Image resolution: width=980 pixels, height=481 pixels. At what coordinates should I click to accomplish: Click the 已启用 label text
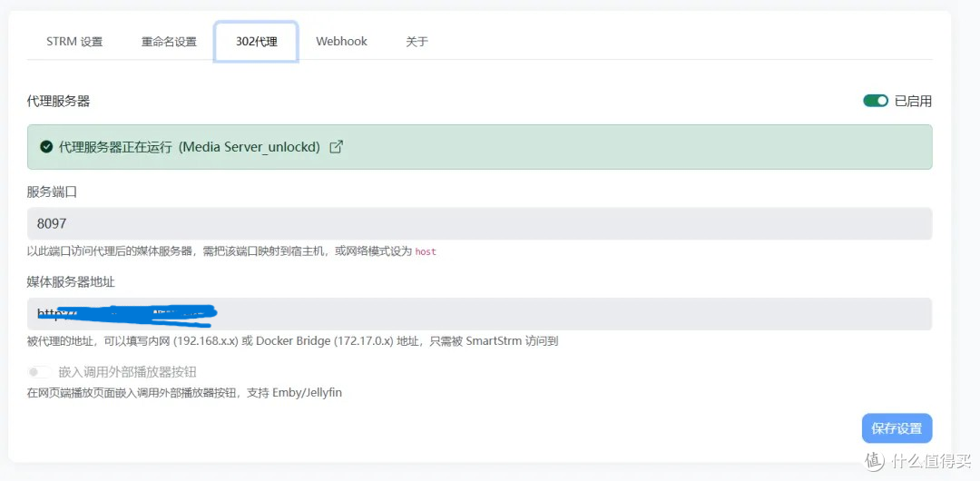coord(913,102)
